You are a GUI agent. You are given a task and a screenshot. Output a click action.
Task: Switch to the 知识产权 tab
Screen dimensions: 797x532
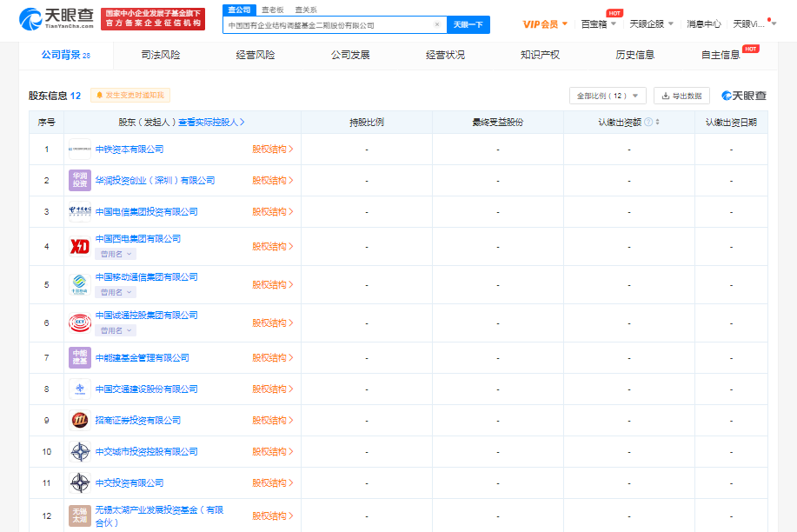click(540, 55)
